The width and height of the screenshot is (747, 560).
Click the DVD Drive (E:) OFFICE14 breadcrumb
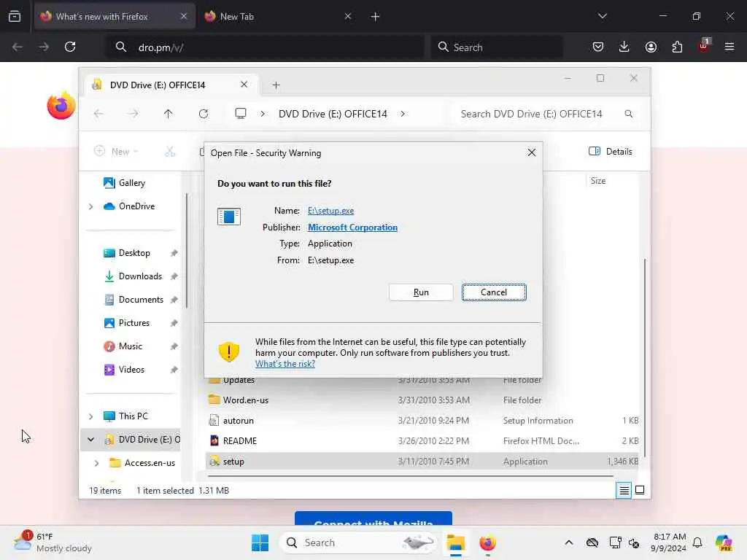pos(333,114)
